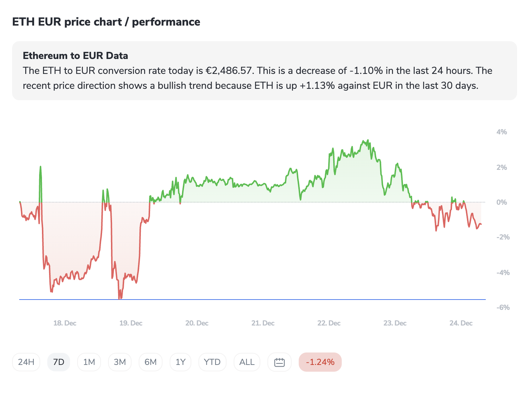Select the 24H time range
The height and width of the screenshot is (393, 532).
[26, 362]
